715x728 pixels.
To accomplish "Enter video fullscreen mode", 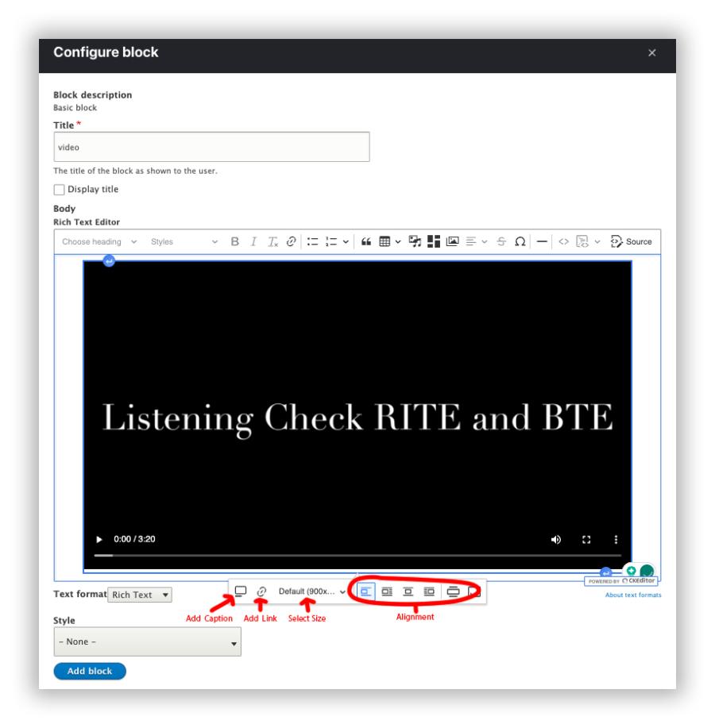I will pyautogui.click(x=586, y=540).
